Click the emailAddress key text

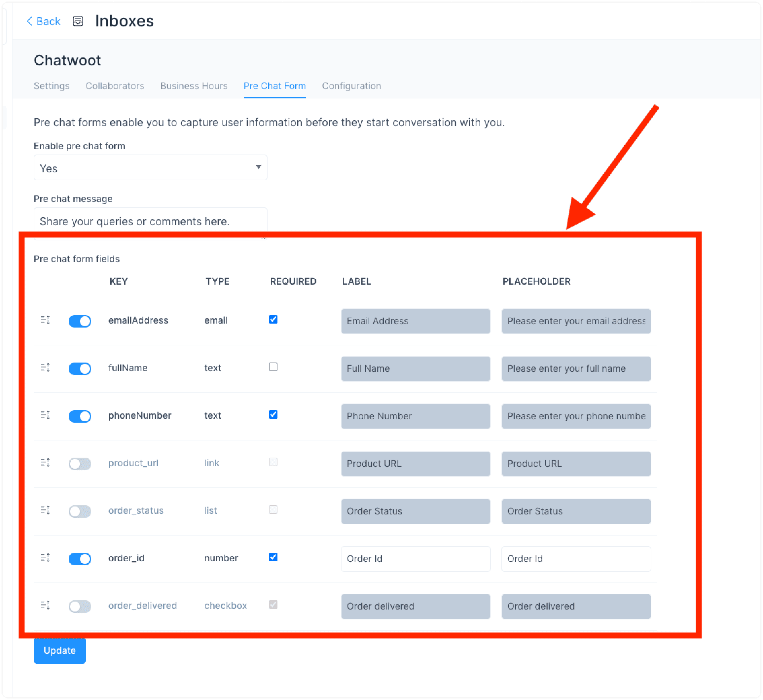click(138, 321)
